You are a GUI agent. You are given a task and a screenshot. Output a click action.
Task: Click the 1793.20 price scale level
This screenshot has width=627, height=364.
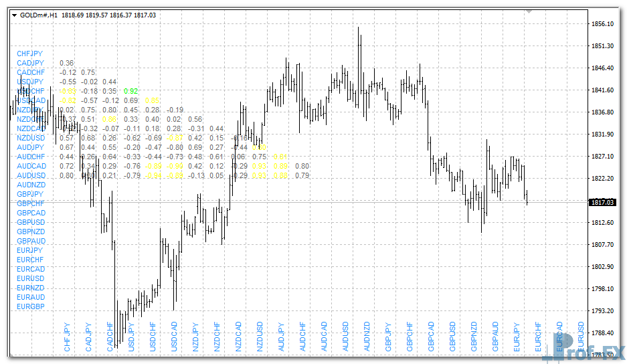coord(603,311)
